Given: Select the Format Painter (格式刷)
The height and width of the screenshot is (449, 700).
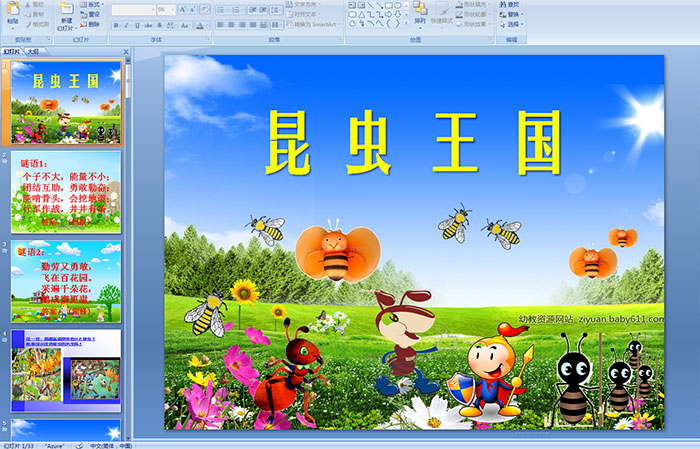Looking at the screenshot, I should [x=37, y=24].
